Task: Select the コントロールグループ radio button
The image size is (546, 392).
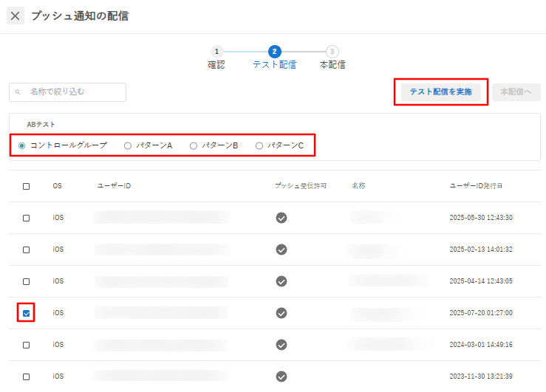Action: 22,145
